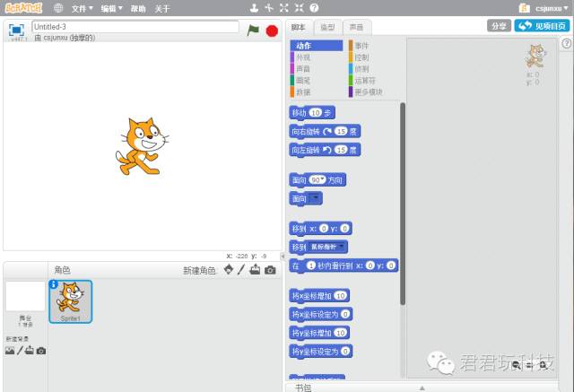Create new sprite from camera

[270, 270]
